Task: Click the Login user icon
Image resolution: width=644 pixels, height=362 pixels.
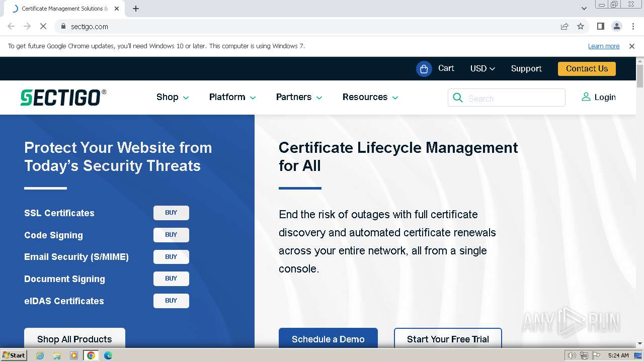Action: click(x=586, y=97)
